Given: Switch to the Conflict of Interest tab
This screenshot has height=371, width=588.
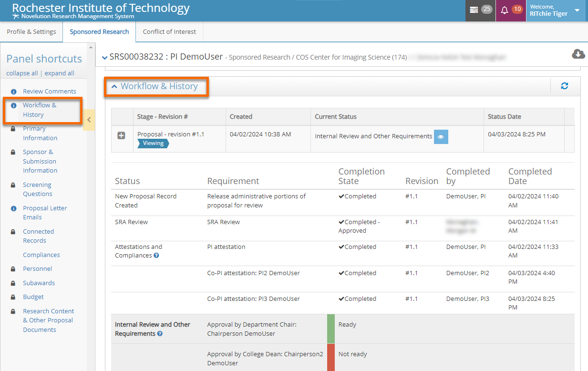Looking at the screenshot, I should pyautogui.click(x=169, y=32).
